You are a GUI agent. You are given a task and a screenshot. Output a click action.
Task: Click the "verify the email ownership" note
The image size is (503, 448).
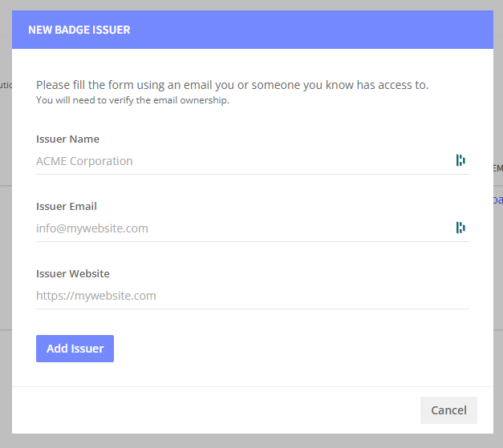tap(132, 100)
